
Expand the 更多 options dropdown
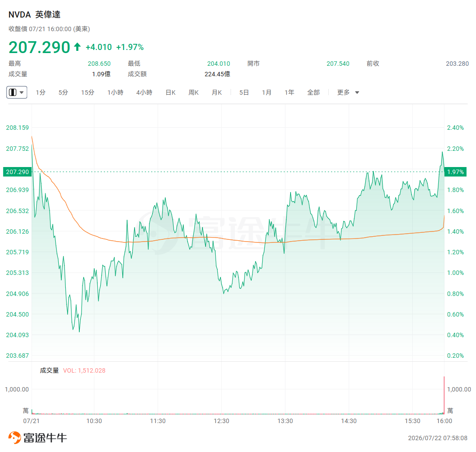click(348, 92)
